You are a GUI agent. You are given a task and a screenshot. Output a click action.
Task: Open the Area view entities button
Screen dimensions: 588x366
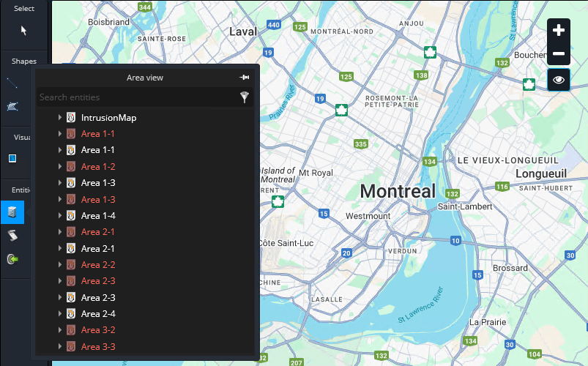[12, 212]
